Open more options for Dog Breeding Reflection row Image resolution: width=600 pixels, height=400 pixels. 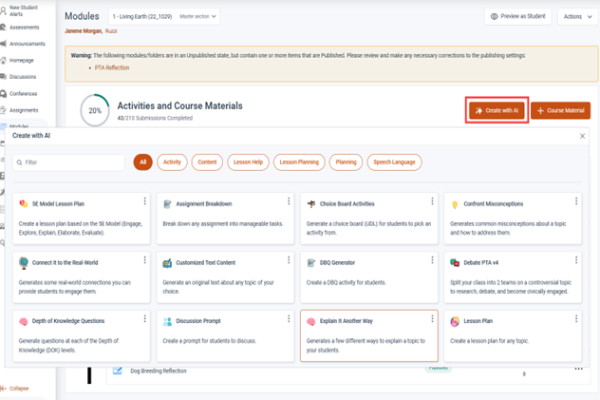click(578, 369)
